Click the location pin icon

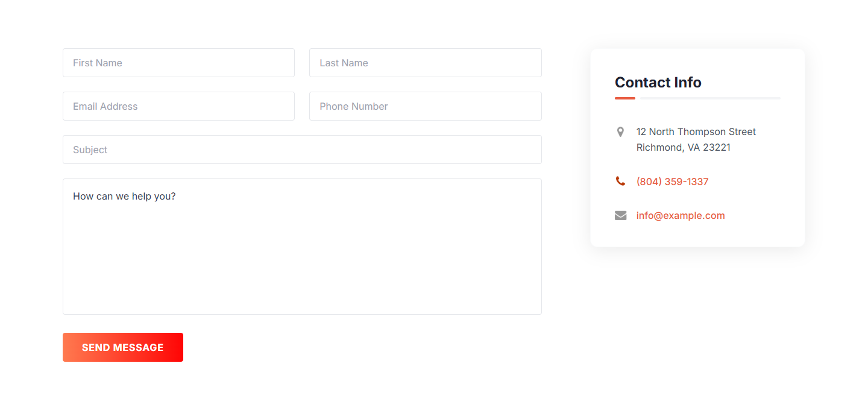(x=620, y=132)
